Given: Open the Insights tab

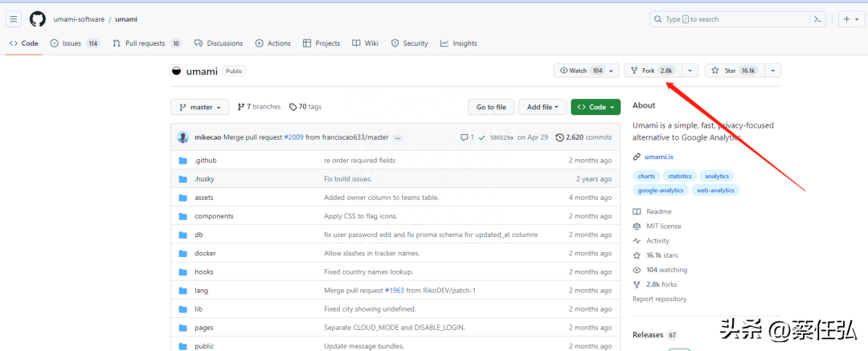Looking at the screenshot, I should (x=459, y=43).
